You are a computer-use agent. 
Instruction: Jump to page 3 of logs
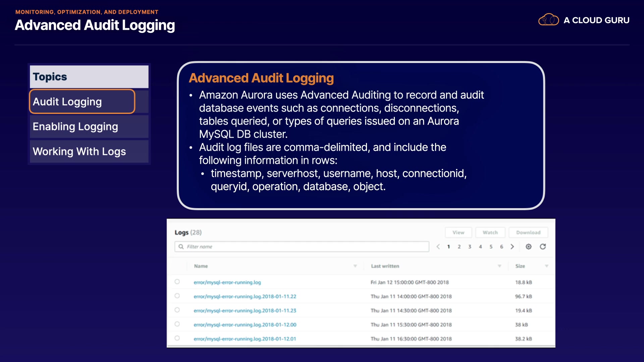coord(470,247)
